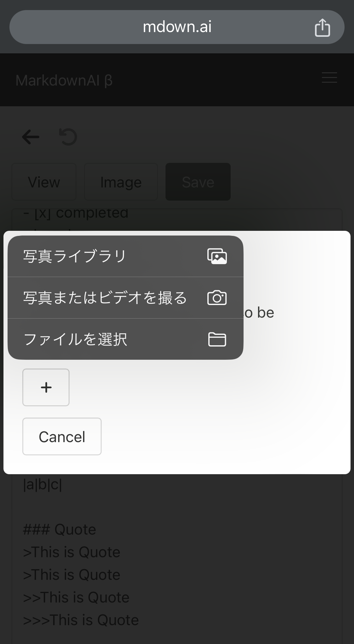Click the back arrow icon
Screen dimensions: 354x644
pyautogui.click(x=31, y=137)
